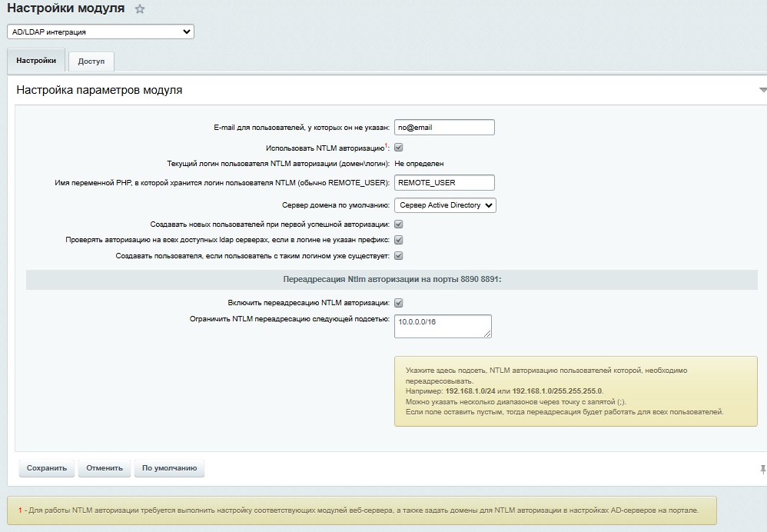The image size is (767, 532).
Task: Click the E-mail для пользователей label
Action: (301, 128)
